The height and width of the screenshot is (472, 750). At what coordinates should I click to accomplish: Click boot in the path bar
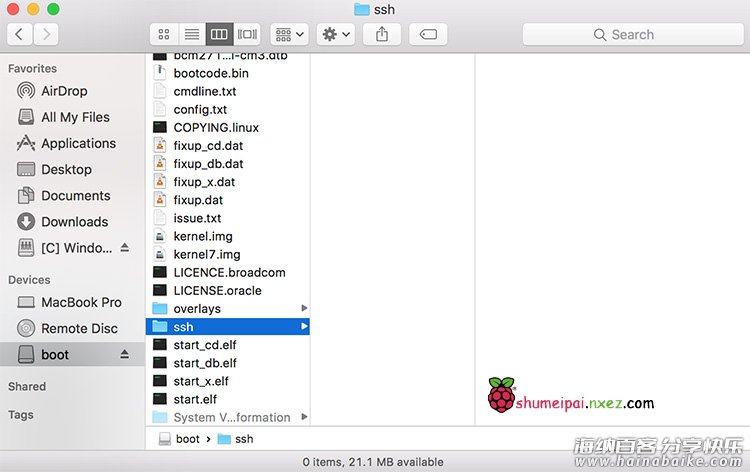tap(187, 439)
